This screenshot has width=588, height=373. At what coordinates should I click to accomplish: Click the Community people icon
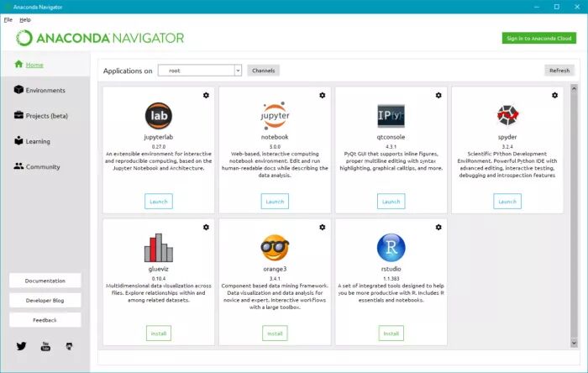pos(18,165)
